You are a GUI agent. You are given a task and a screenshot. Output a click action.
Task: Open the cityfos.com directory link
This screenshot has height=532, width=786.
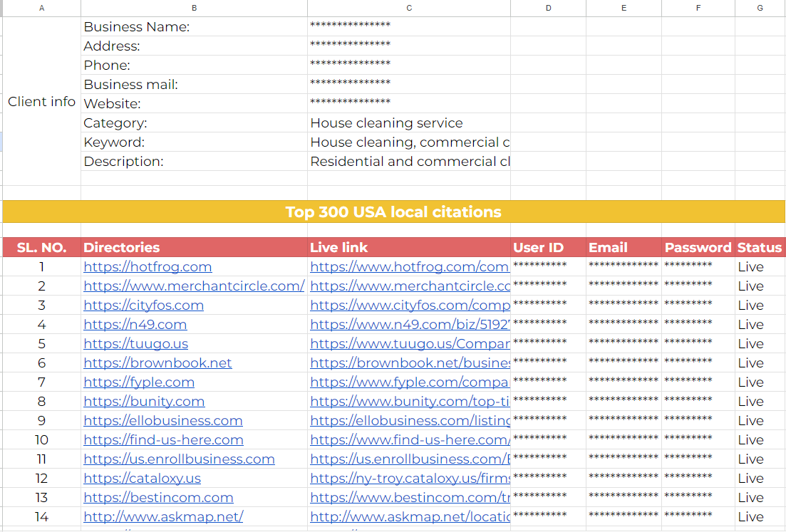click(x=143, y=305)
